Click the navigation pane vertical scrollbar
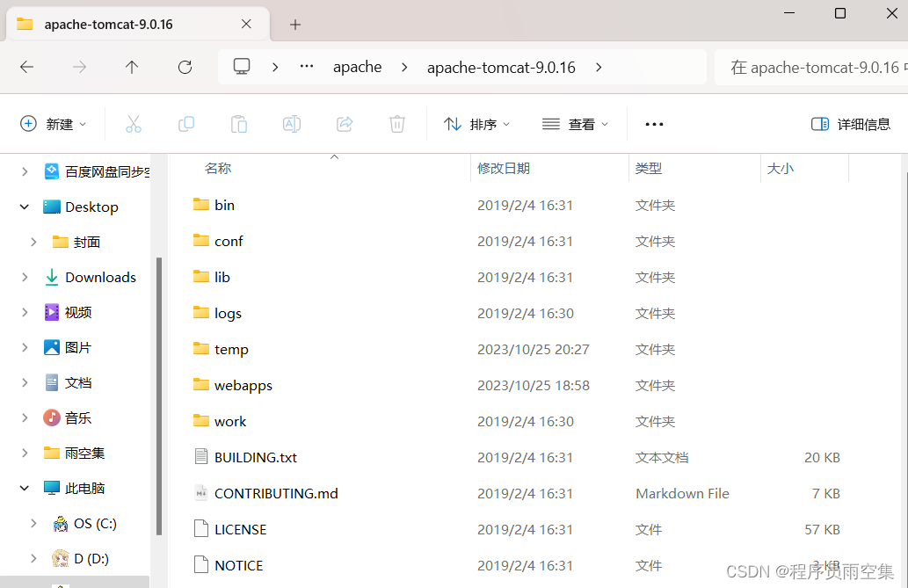The height and width of the screenshot is (588, 908). pos(159,396)
